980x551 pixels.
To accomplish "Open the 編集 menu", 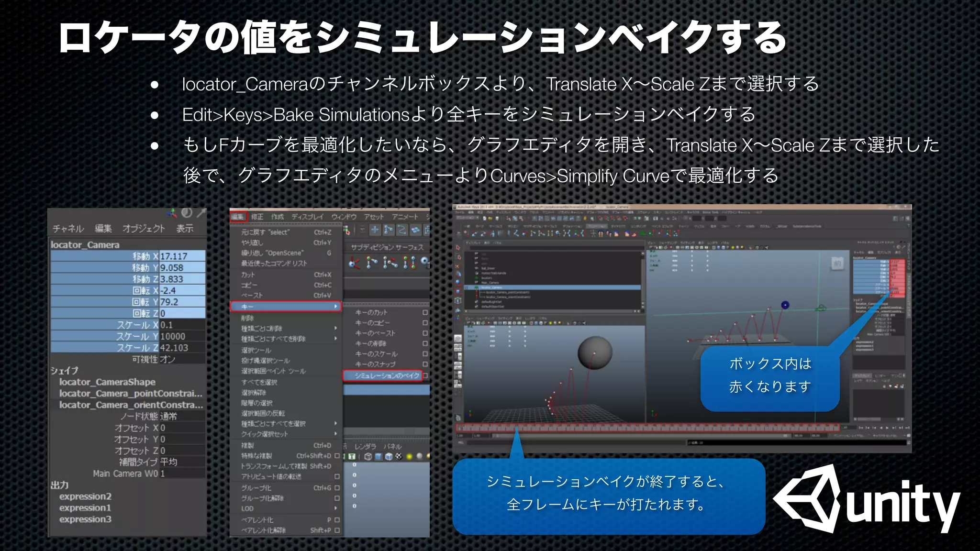I will pos(238,217).
